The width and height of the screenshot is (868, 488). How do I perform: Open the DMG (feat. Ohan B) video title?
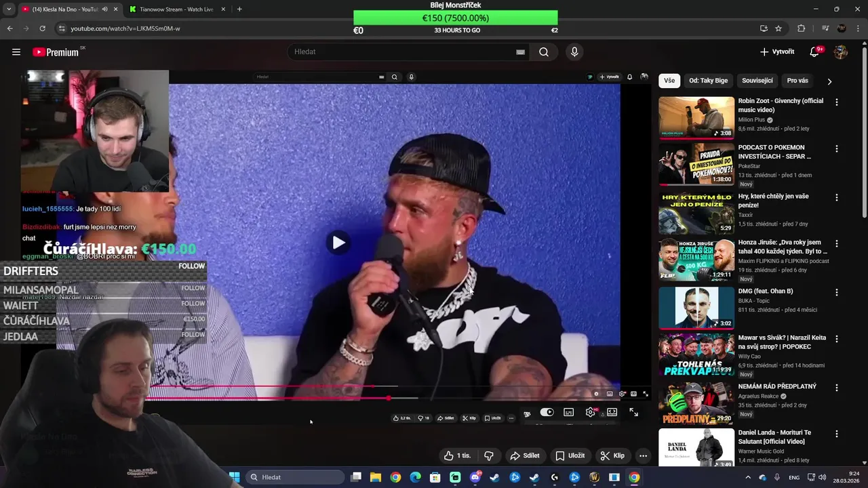pos(766,291)
